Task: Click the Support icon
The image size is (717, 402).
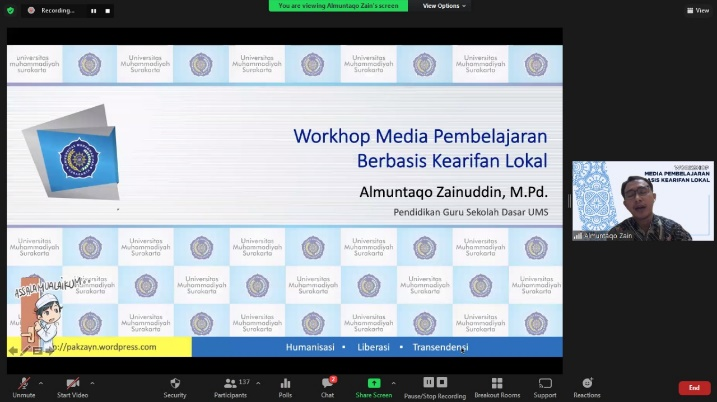Action: click(545, 387)
